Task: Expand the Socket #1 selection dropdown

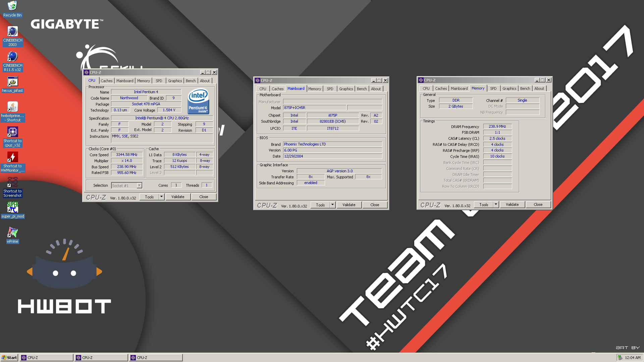Action: click(140, 185)
